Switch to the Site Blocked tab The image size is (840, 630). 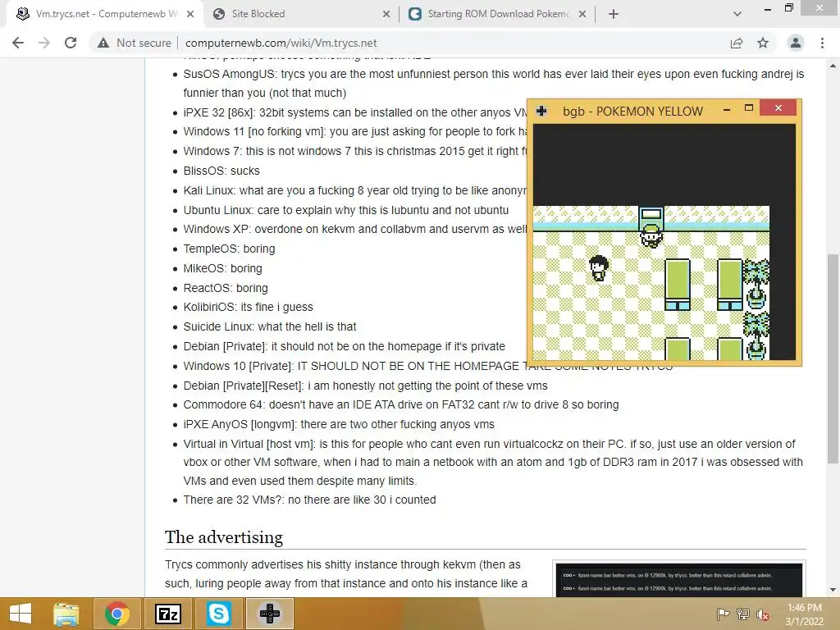300,14
